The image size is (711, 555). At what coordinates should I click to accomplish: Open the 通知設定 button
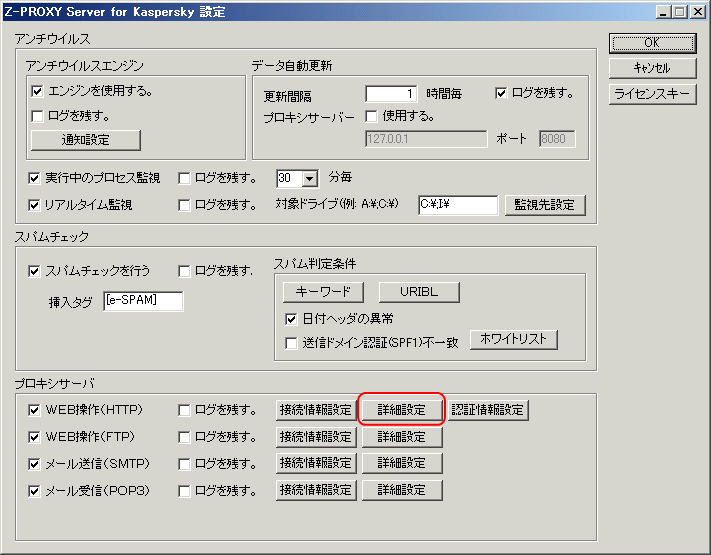[86, 140]
